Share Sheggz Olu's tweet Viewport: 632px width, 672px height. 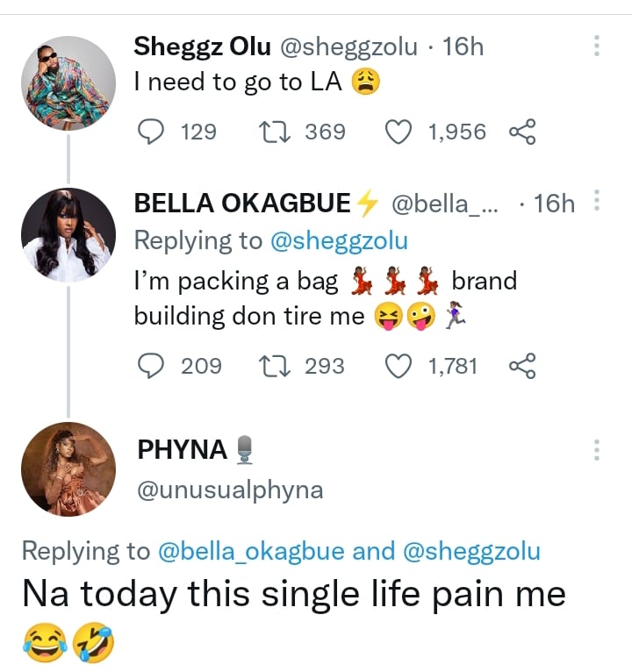[522, 132]
